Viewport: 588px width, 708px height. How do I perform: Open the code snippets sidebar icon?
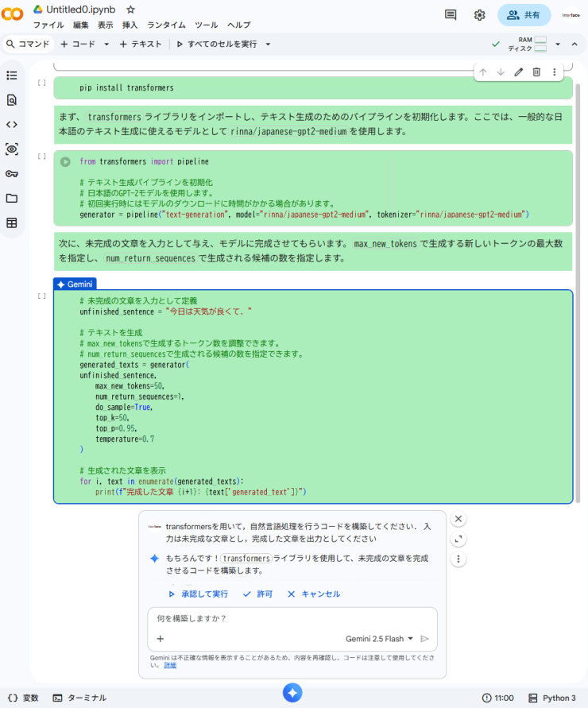[x=12, y=125]
